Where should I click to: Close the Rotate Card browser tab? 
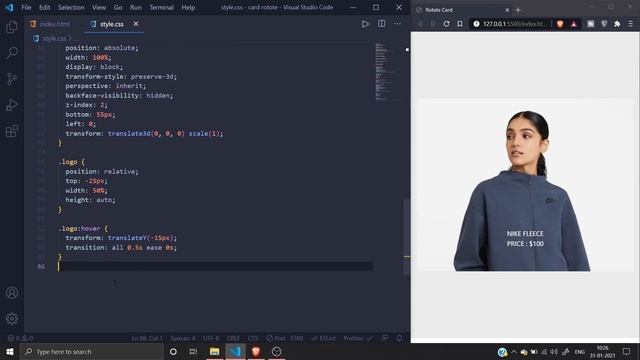tap(507, 10)
